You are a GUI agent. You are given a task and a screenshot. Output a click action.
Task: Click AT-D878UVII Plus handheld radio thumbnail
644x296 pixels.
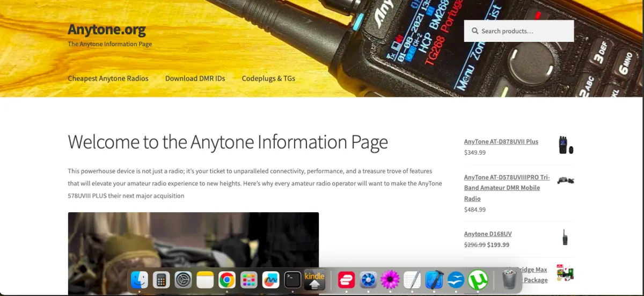566,145
